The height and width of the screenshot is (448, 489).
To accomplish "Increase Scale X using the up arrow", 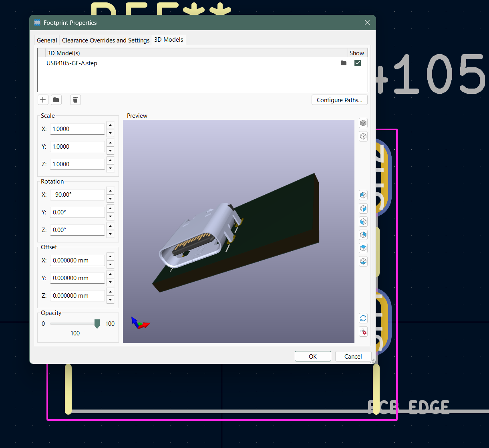I will pos(111,125).
